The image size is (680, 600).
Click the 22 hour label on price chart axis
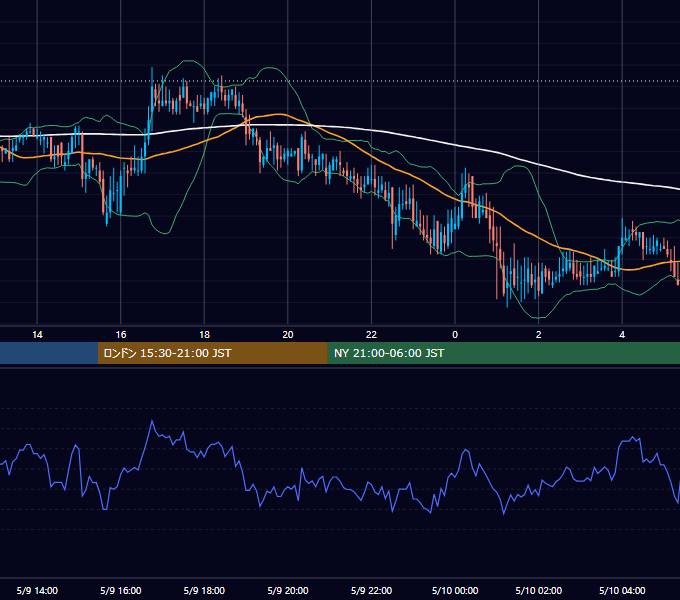pos(372,335)
